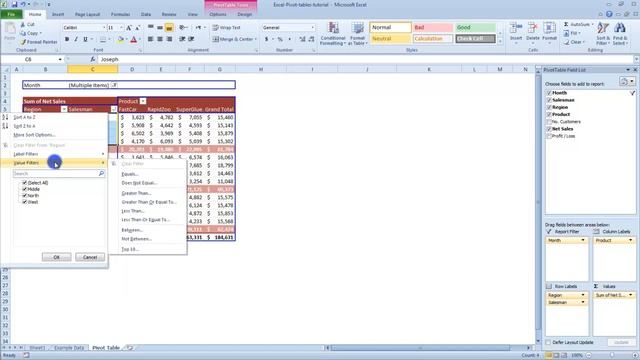
Task: Apply the Good cell style
Action: click(x=475, y=27)
